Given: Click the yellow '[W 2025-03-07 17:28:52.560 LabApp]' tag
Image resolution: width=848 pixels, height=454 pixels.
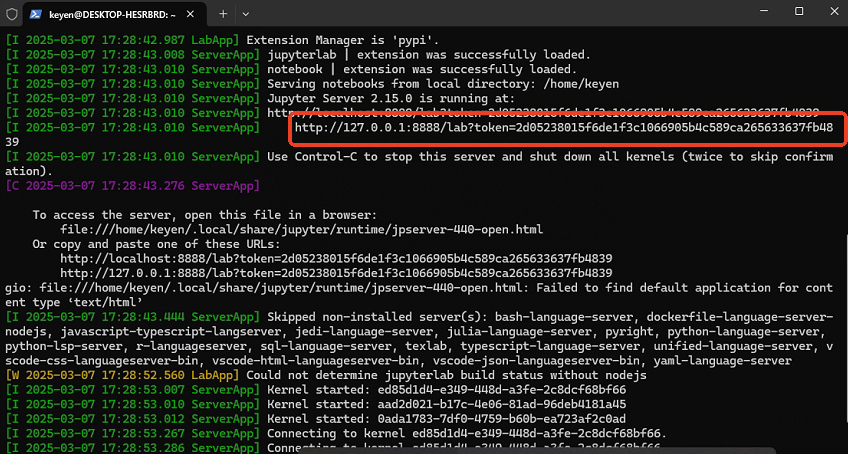Looking at the screenshot, I should [x=122, y=375].
